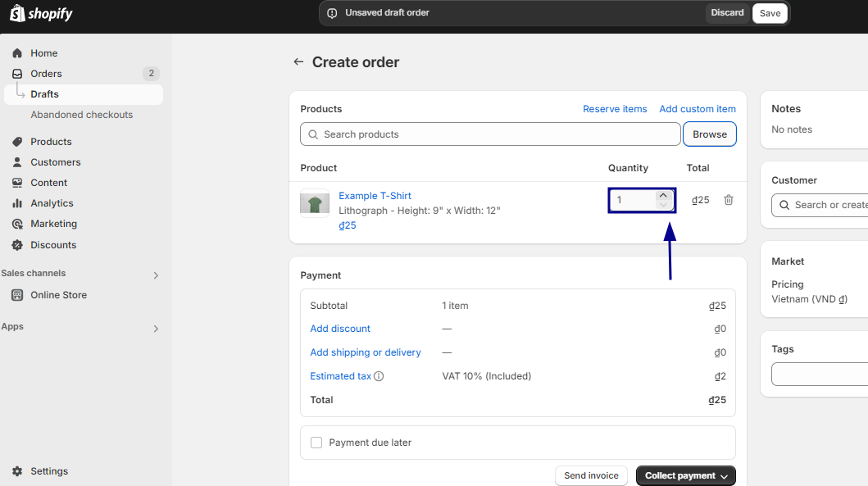Image resolution: width=868 pixels, height=486 pixels.
Task: Click the customer search magnifier icon
Action: 784,205
